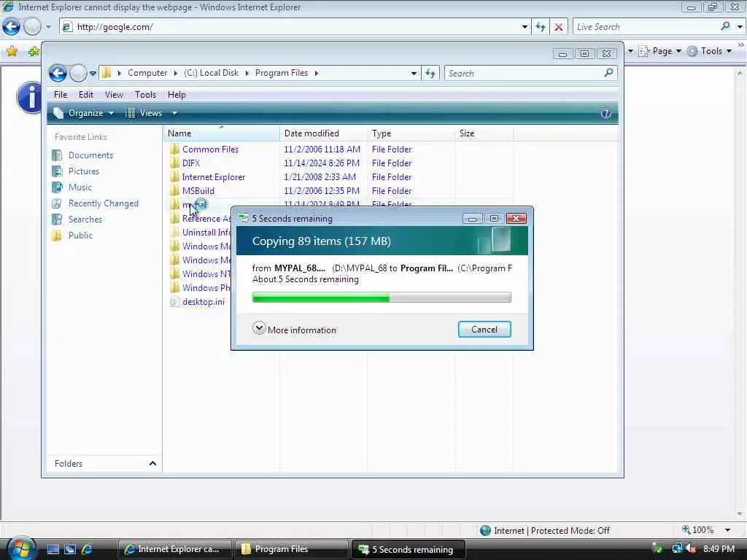Viewport: 747px width, 560px height.
Task: Click the Explorer Search magnifier icon
Action: (x=608, y=73)
